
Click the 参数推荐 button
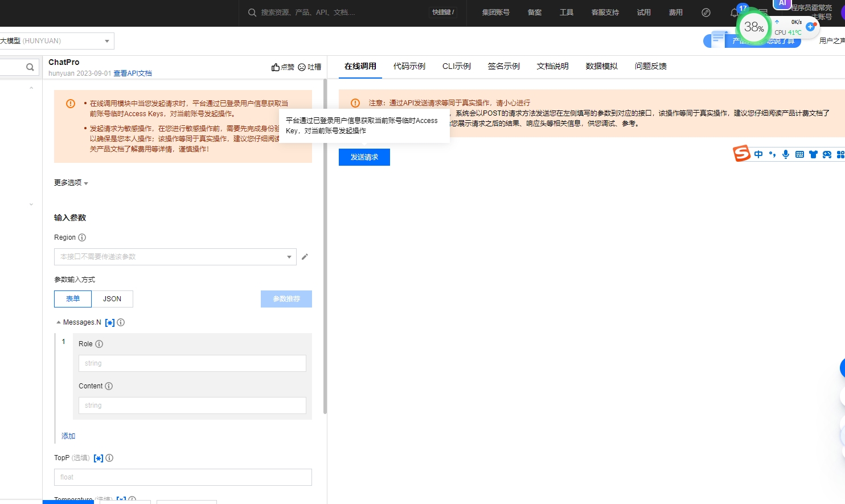[286, 299]
